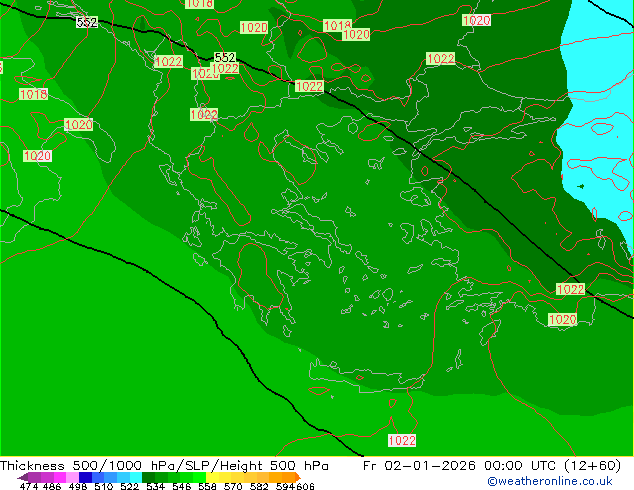Image resolution: width=634 pixels, height=490 pixels.
Task: Click the legend value 570
Action: tap(233, 486)
